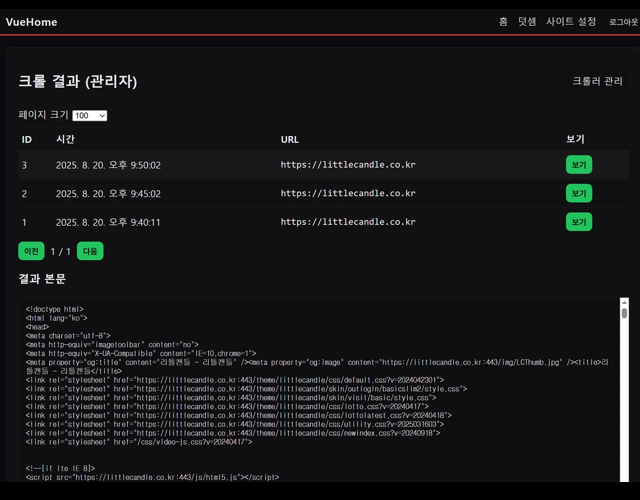Click 로그아웃 to log out
The image size is (640, 500).
click(x=623, y=22)
